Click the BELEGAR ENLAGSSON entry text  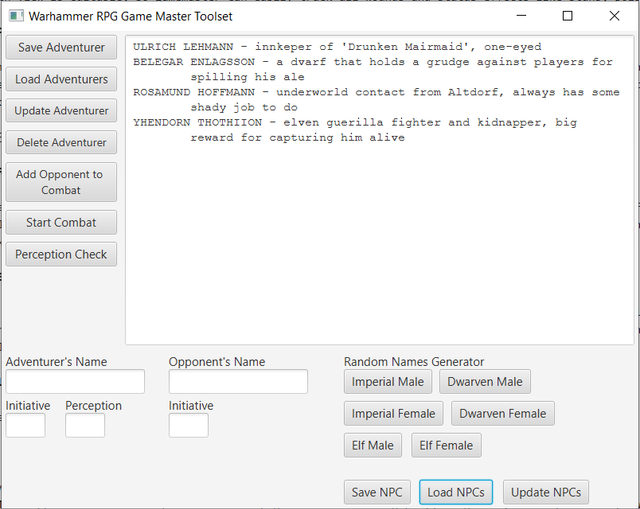coord(373,62)
